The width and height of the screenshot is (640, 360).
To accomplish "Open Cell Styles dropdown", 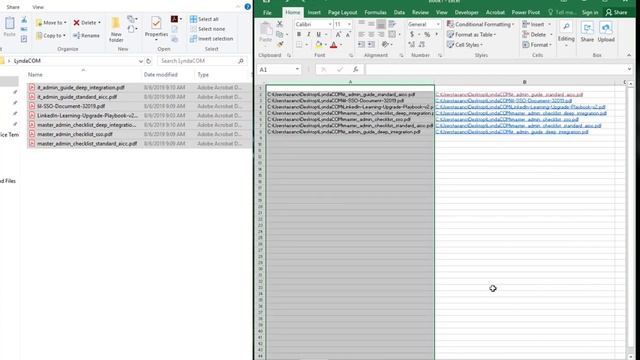I will click(465, 44).
